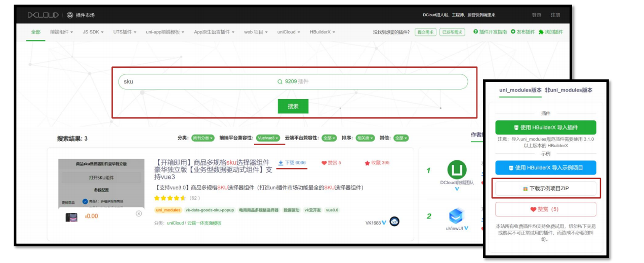
Task: Click the VK1688 author name
Action: click(x=373, y=223)
